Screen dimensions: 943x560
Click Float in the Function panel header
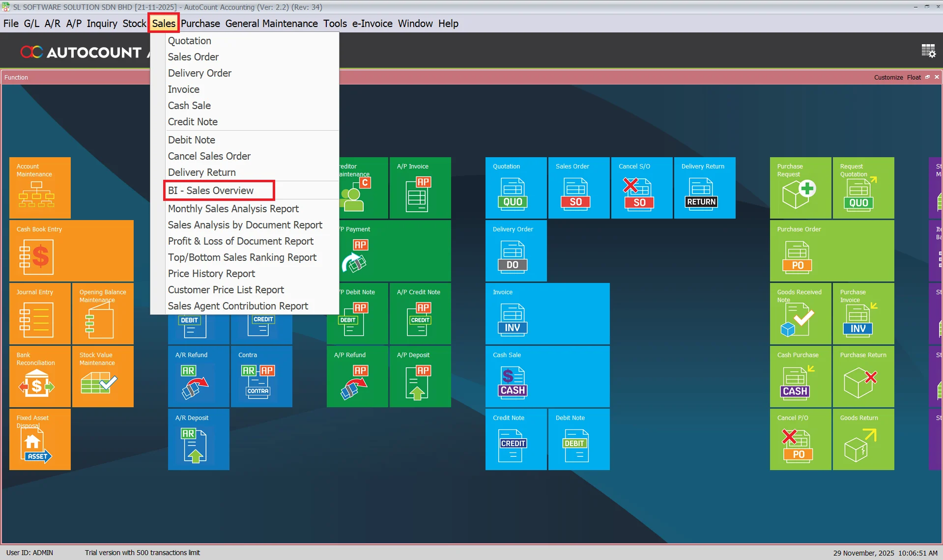click(x=914, y=78)
